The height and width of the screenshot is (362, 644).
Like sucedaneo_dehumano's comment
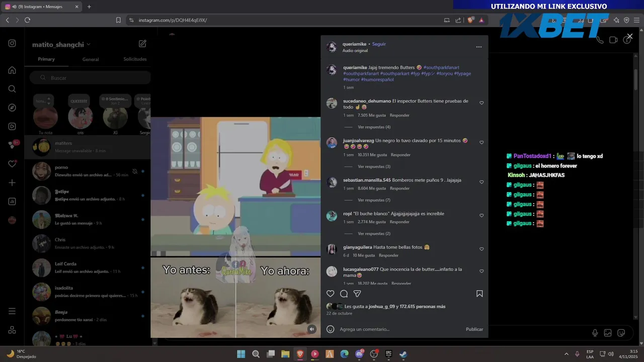coord(481,103)
